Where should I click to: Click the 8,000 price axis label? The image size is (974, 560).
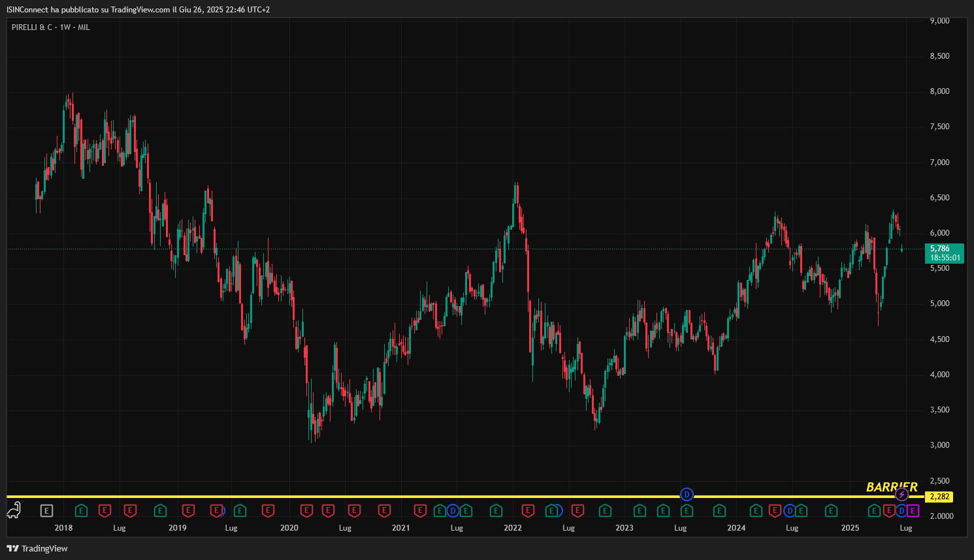click(x=939, y=91)
